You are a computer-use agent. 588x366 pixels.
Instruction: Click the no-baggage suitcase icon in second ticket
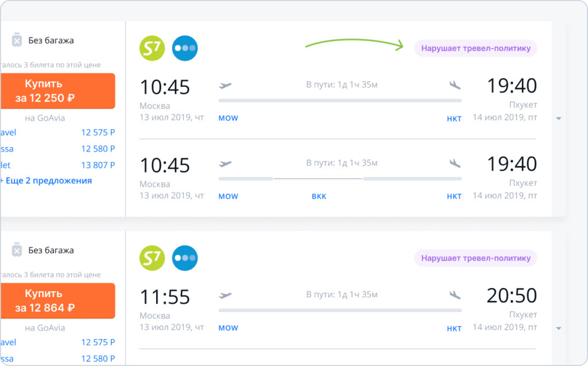[17, 250]
